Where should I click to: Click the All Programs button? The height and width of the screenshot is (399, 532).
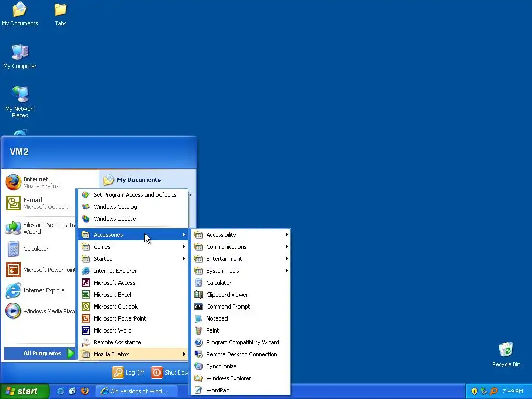pos(39,353)
